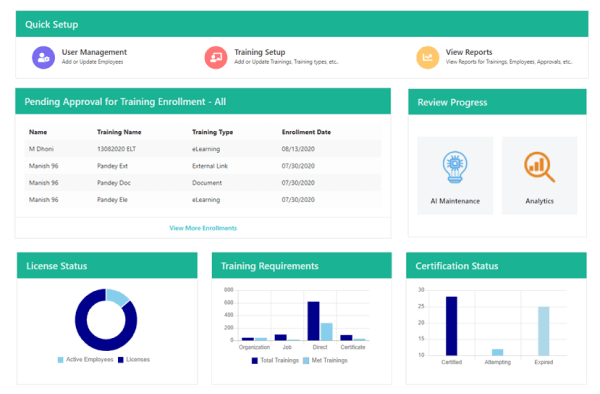Toggle Met Trainings legend swatch
This screenshot has height=394, width=600.
tap(306, 361)
